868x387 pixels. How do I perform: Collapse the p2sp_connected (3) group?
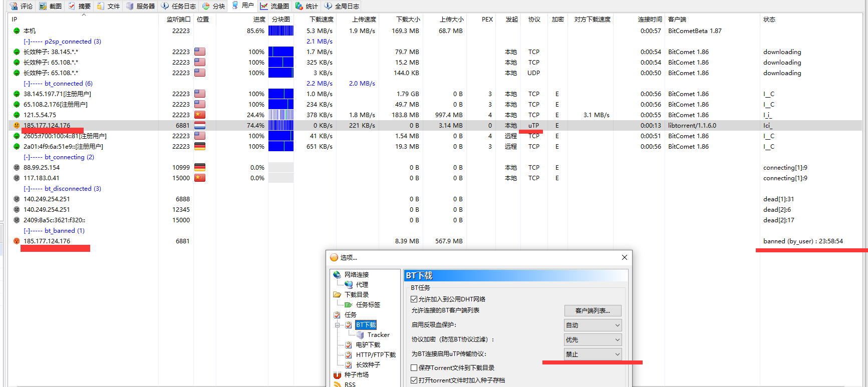(26, 42)
